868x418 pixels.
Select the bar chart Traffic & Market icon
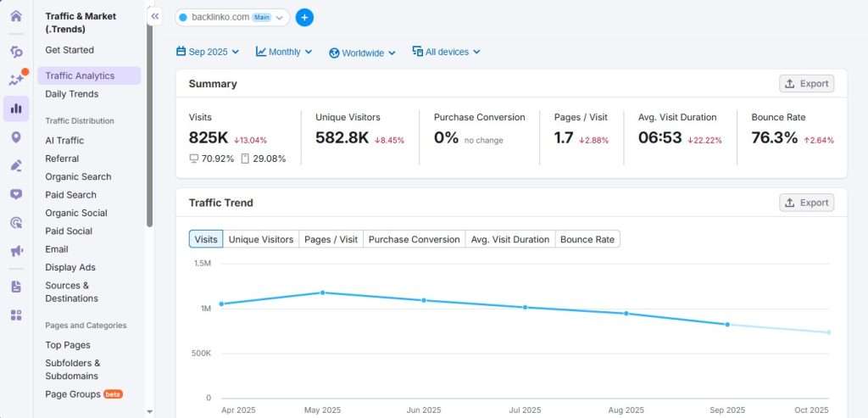pyautogui.click(x=16, y=109)
